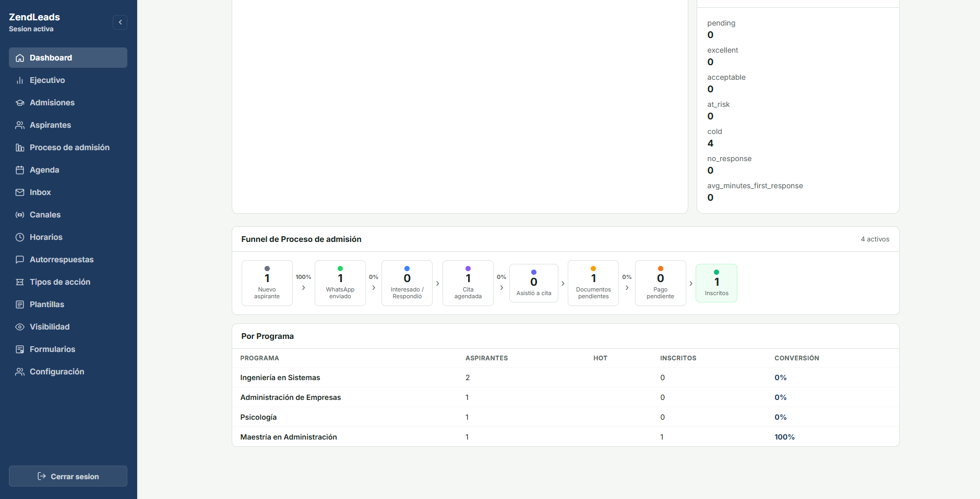Click the Dashboard home icon
Image resolution: width=980 pixels, height=499 pixels.
(20, 58)
